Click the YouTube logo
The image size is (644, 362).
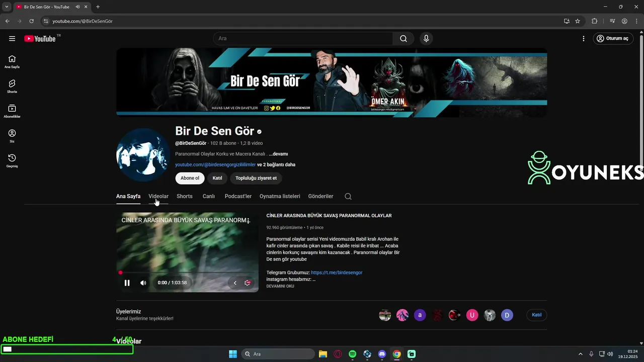[x=40, y=39]
